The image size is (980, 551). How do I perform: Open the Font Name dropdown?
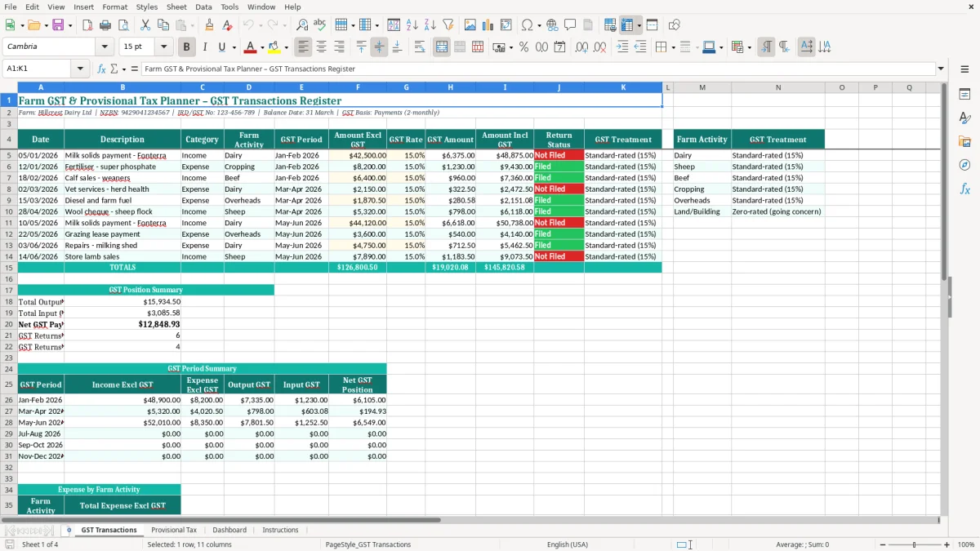pos(103,47)
